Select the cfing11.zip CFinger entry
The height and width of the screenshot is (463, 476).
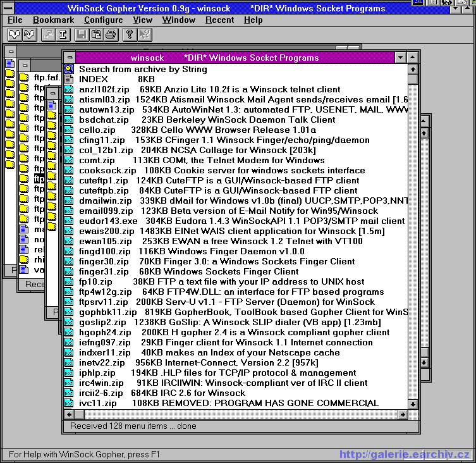(x=224, y=140)
